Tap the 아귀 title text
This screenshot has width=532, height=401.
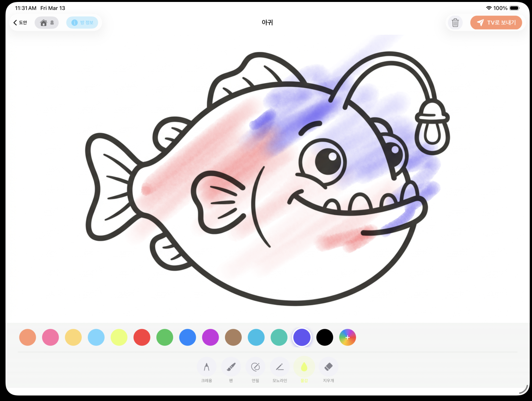(267, 22)
